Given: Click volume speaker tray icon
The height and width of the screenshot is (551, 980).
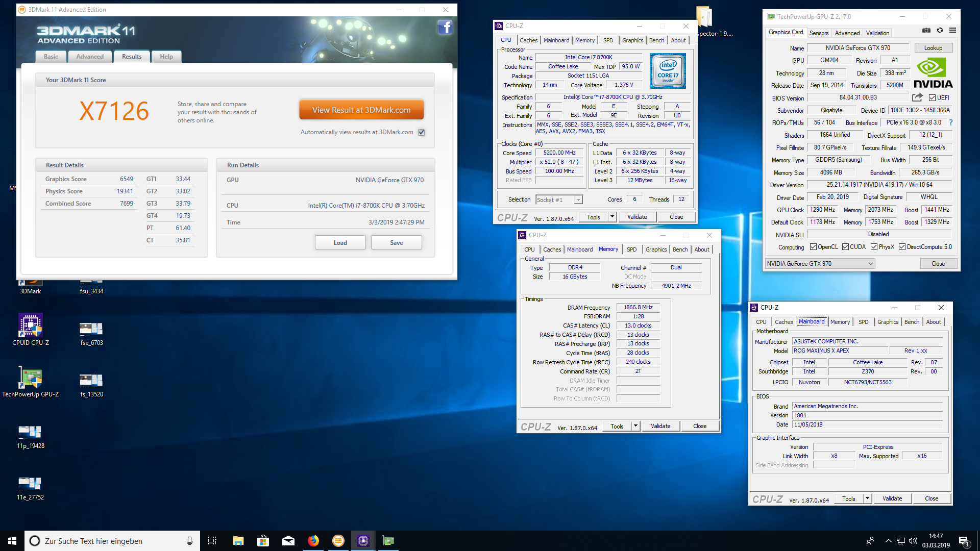Looking at the screenshot, I should [x=913, y=541].
